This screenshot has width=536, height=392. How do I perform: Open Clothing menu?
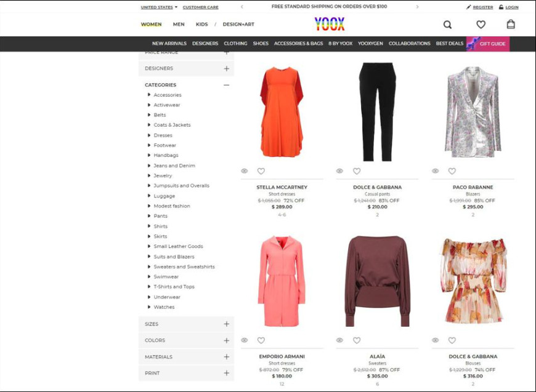point(235,44)
